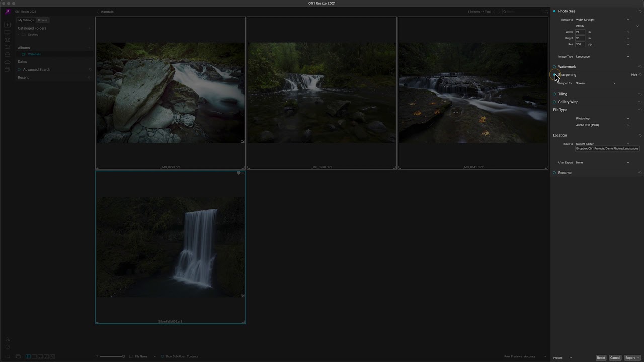
Task: Open the 24x36 size preset dropdown
Action: 607,26
